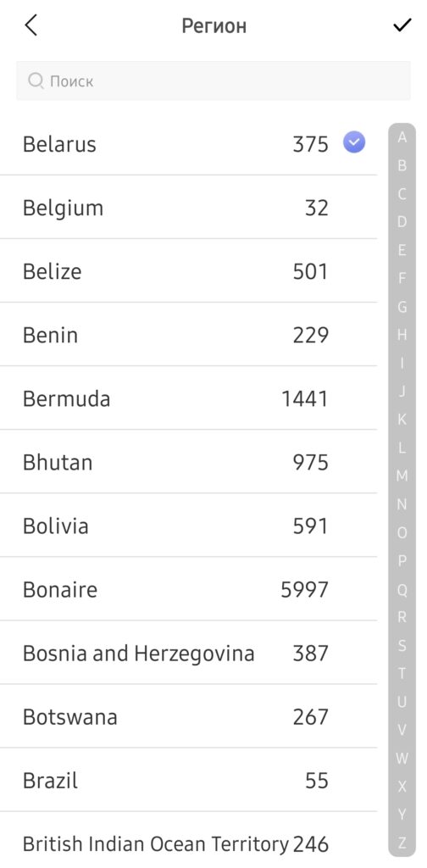Choose Bosnia and Herzegovina
The image size is (427, 868).
click(189, 653)
